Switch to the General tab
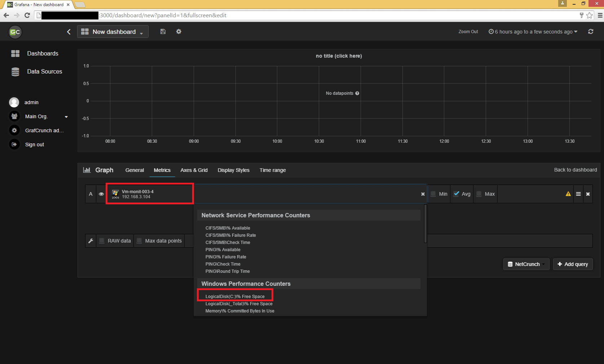Image resolution: width=604 pixels, height=364 pixels. pos(135,170)
